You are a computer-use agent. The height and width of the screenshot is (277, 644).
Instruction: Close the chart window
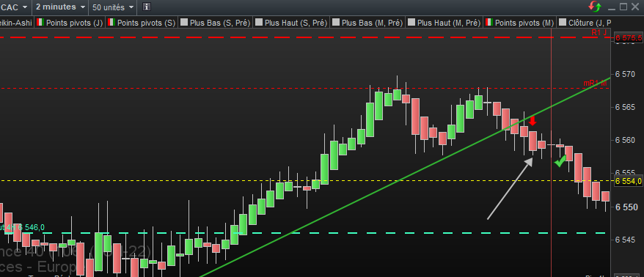click(x=635, y=7)
